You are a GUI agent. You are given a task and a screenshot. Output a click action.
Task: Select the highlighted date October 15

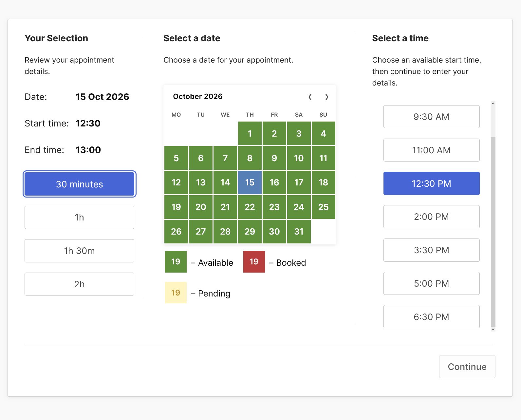(250, 182)
